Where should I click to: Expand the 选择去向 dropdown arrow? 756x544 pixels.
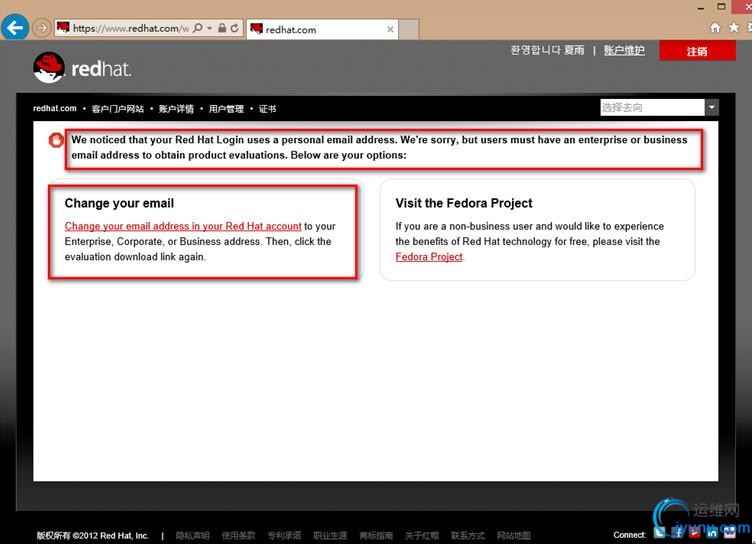[x=712, y=107]
